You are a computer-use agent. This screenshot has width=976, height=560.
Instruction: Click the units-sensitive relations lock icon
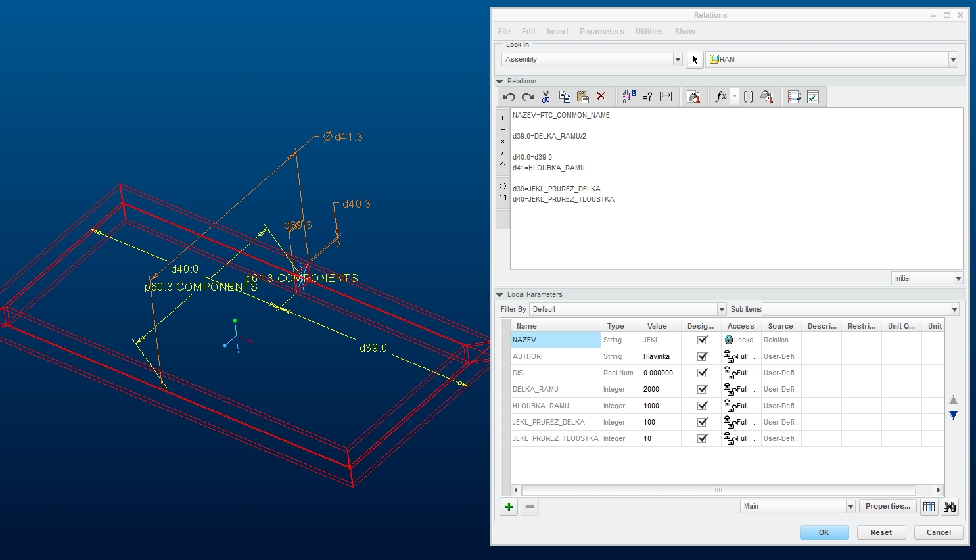(693, 97)
